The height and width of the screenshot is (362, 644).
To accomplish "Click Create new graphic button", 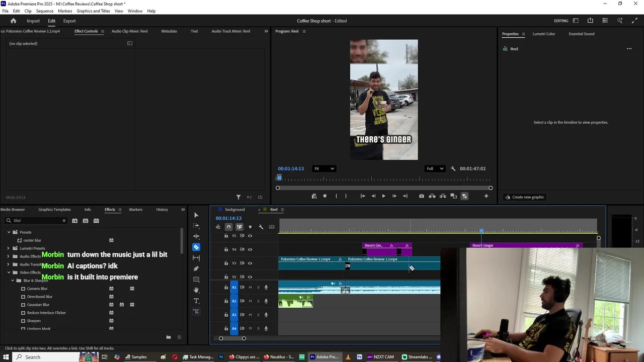I will [x=525, y=197].
